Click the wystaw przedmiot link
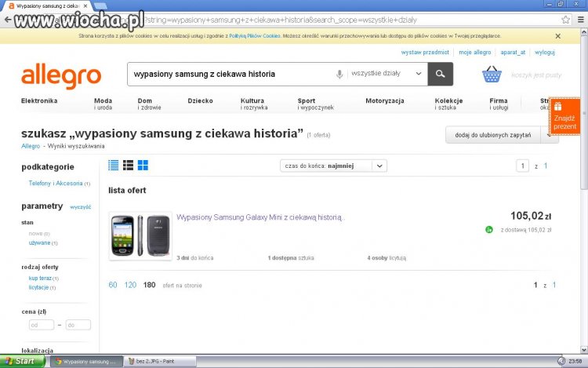 (x=425, y=52)
